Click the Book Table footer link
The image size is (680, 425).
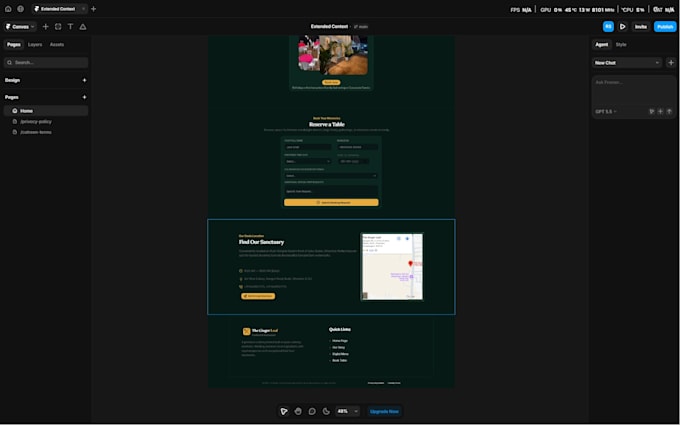click(339, 360)
